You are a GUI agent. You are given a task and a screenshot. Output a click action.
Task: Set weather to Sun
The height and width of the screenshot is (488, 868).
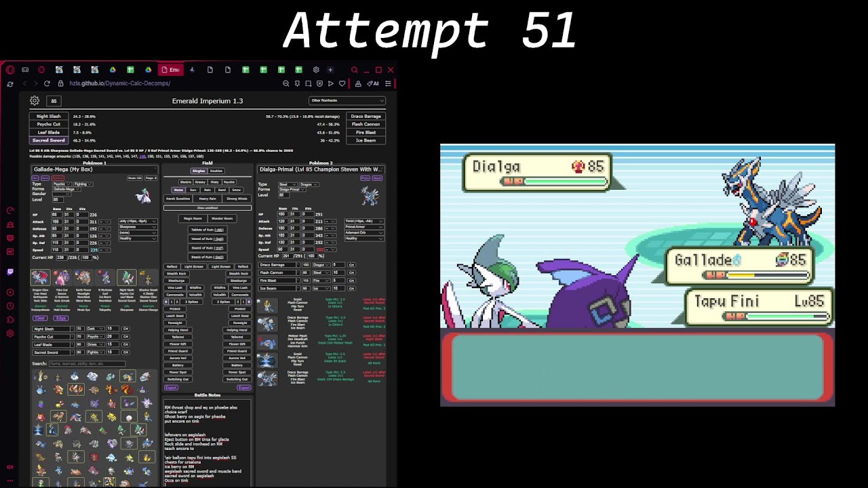[193, 190]
